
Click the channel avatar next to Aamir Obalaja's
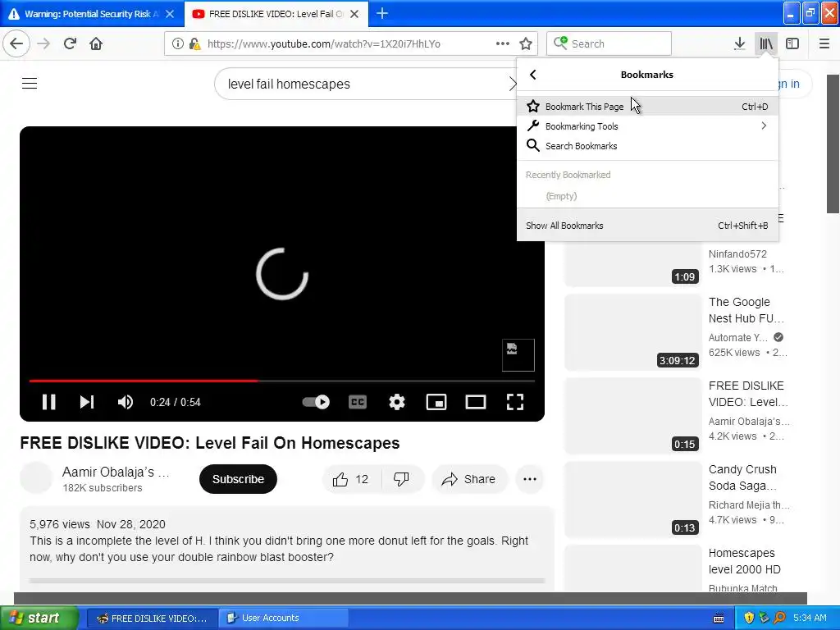coord(36,478)
